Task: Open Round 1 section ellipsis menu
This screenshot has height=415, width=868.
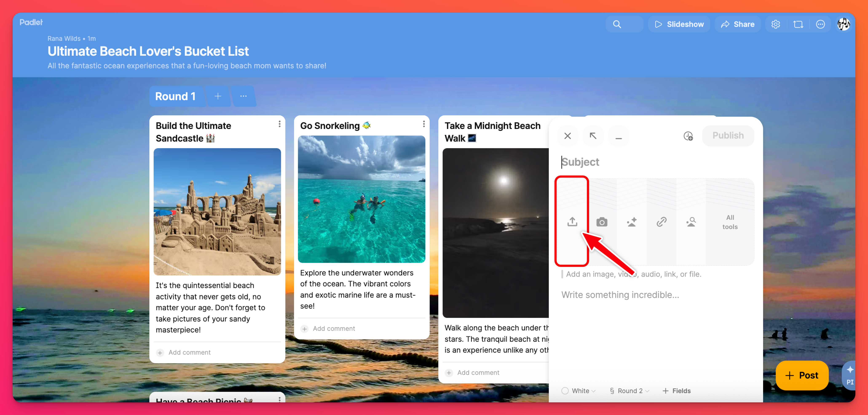Action: point(243,96)
